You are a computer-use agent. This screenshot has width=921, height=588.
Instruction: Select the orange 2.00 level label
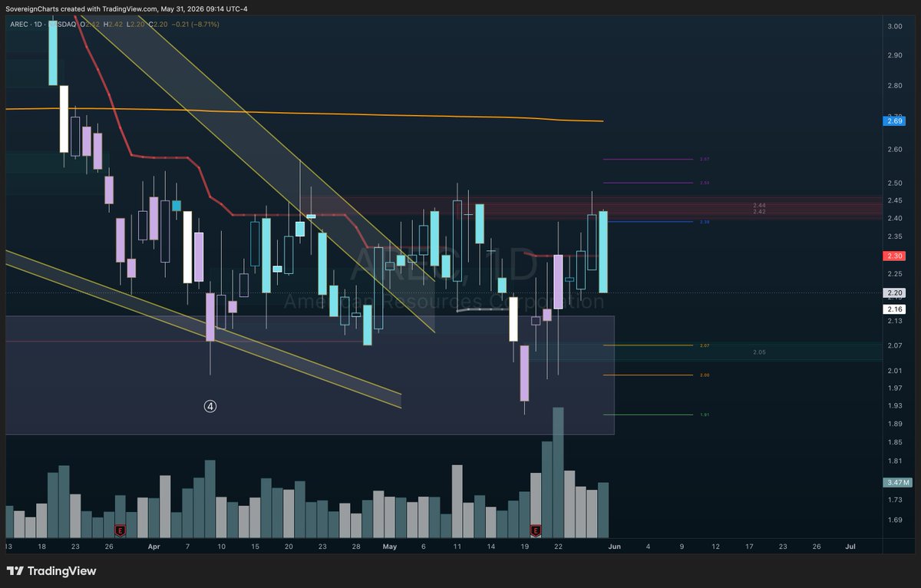coord(705,375)
